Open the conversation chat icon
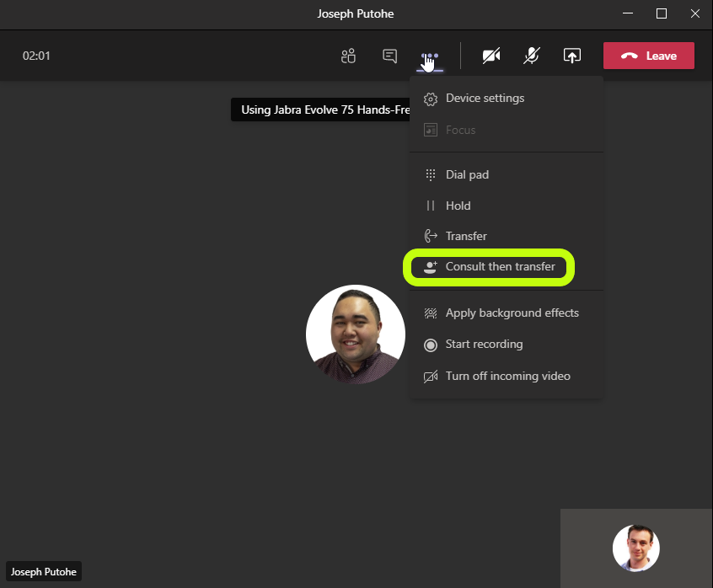This screenshot has height=588, width=713. (x=389, y=56)
